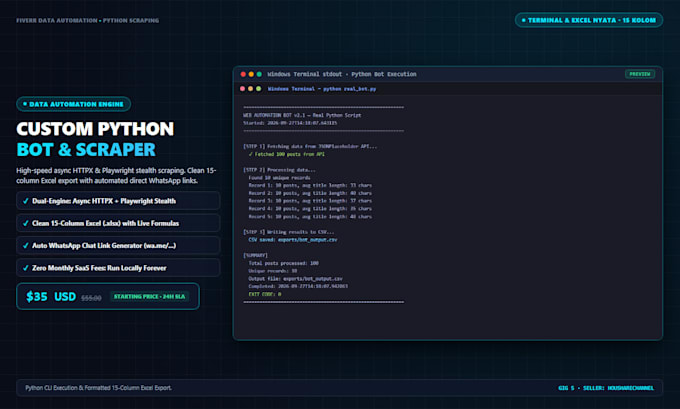Click the SUMMARY heading in terminal
Image resolution: width=680 pixels, height=409 pixels.
[255, 255]
